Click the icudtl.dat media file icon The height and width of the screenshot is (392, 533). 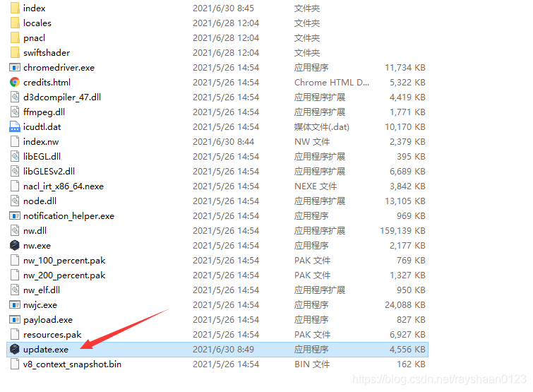click(x=15, y=127)
